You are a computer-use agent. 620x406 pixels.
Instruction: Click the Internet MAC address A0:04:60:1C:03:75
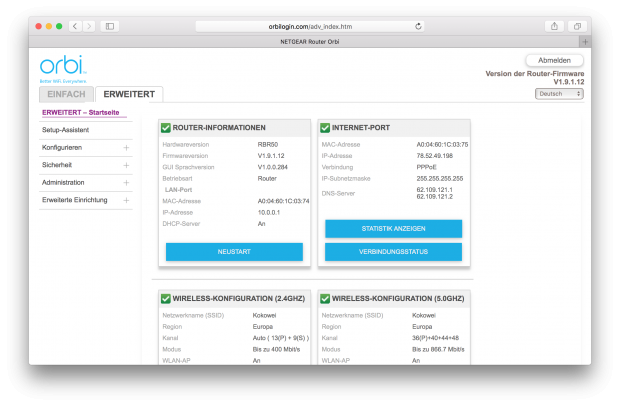442,145
